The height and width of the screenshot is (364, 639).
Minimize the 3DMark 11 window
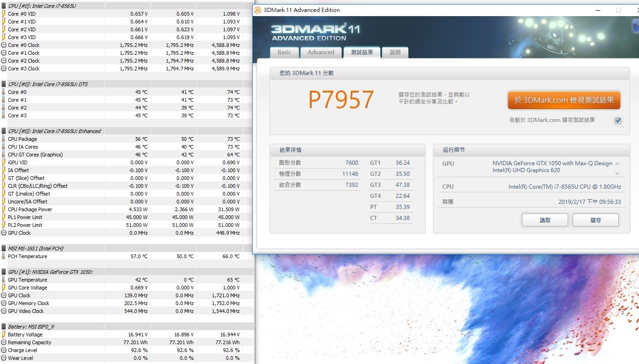point(598,10)
